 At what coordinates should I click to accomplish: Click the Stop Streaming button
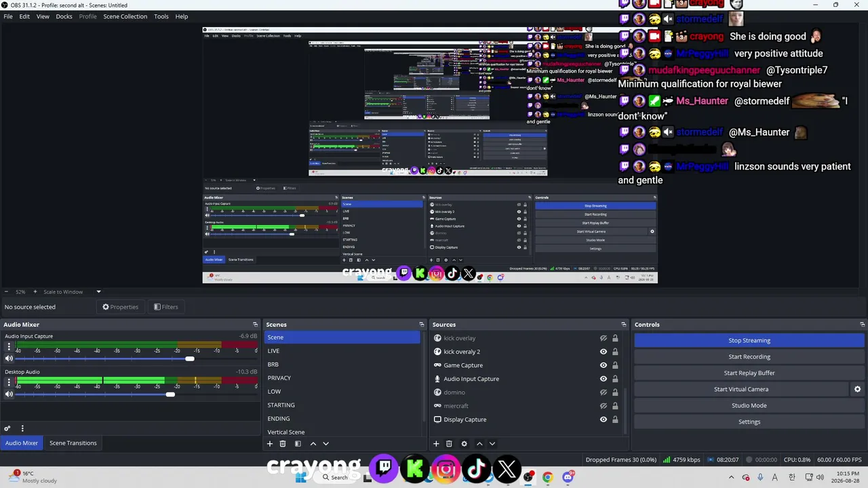click(x=749, y=340)
